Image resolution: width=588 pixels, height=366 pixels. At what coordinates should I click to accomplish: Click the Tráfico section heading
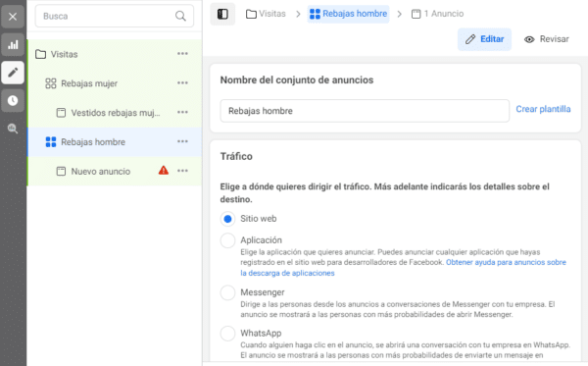click(236, 157)
